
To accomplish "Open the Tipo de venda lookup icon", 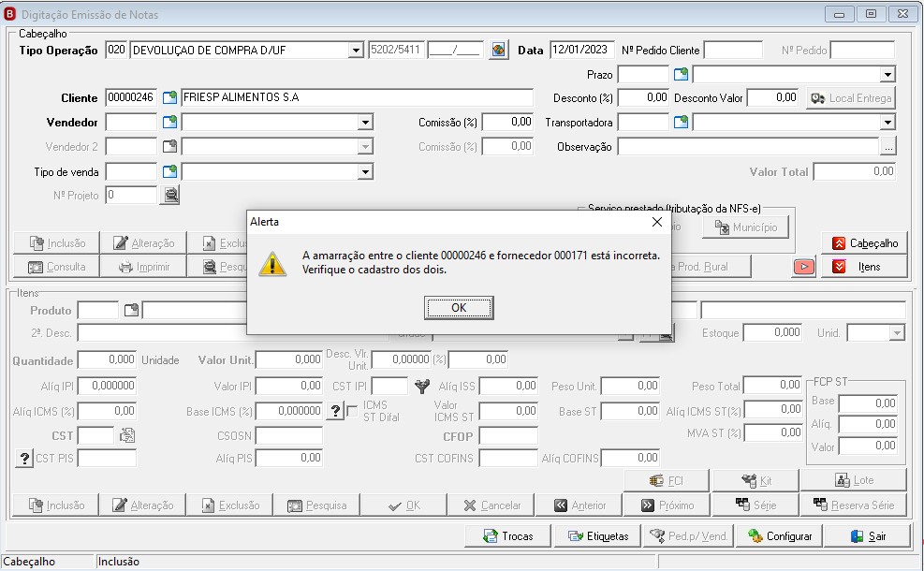I will pyautogui.click(x=169, y=171).
